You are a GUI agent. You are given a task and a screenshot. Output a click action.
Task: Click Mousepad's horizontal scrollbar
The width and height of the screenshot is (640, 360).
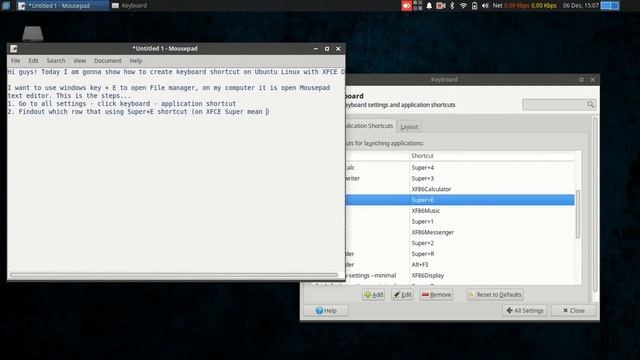(174, 275)
